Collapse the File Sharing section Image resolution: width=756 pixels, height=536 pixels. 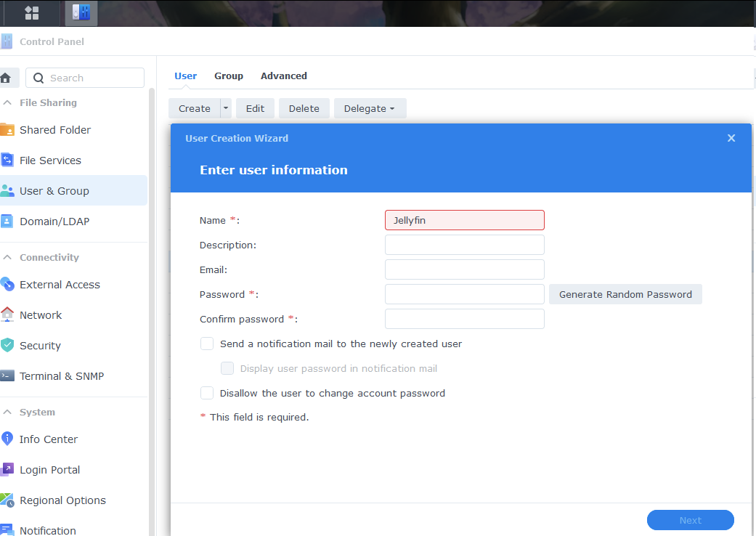[7, 103]
